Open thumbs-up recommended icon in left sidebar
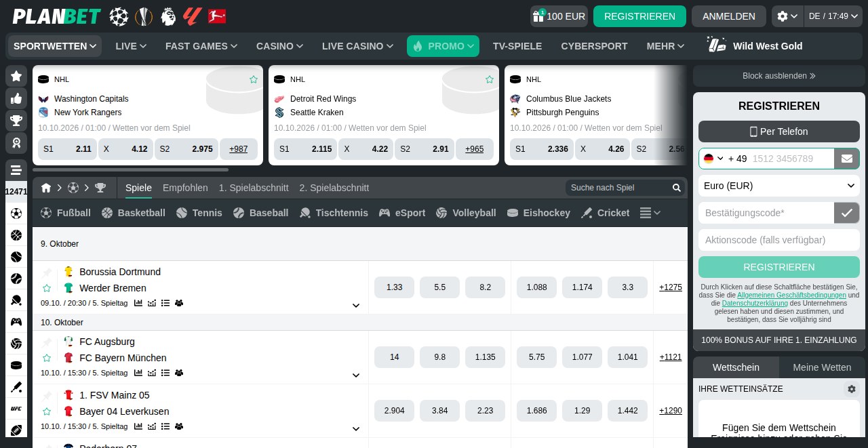868x448 pixels. [16, 98]
